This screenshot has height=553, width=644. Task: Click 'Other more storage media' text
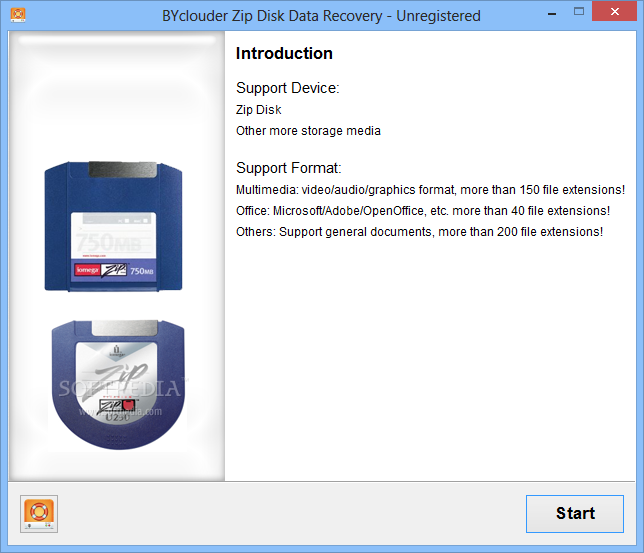pos(308,131)
